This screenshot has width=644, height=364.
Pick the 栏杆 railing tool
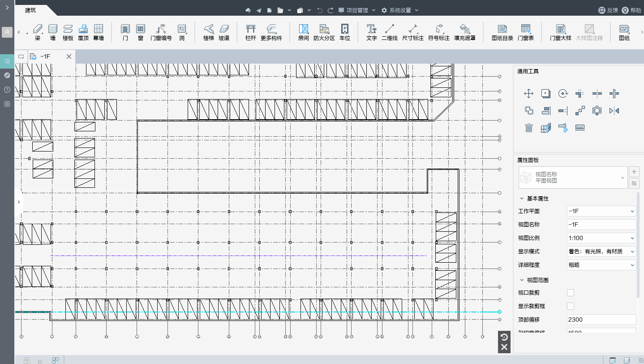pyautogui.click(x=251, y=33)
